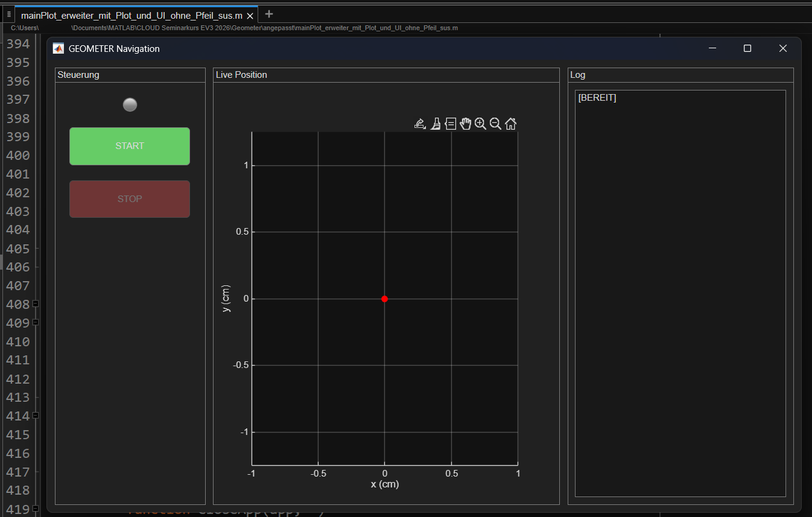Click the Steuerung panel title
The image size is (812, 517).
[x=78, y=75]
